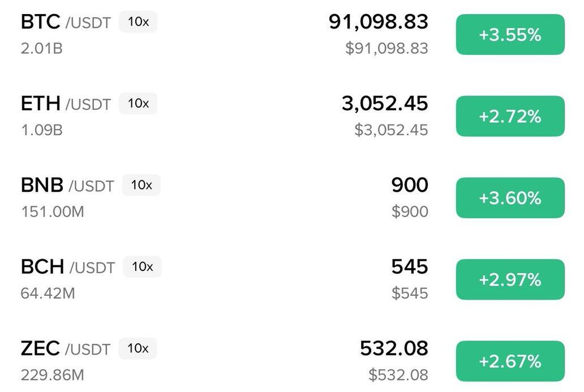Open the ZEC/USDT trading pair

[66, 348]
